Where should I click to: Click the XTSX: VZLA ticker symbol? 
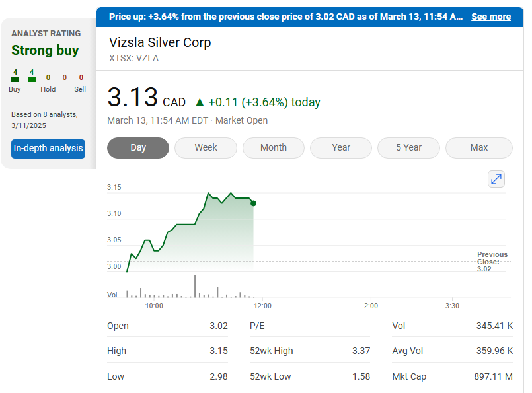point(133,58)
